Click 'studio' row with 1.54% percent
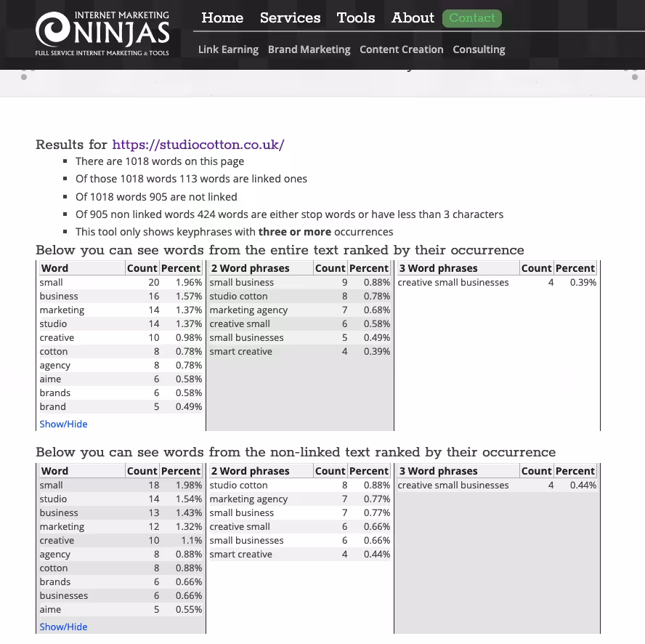Screen dimensions: 645x644 121,499
